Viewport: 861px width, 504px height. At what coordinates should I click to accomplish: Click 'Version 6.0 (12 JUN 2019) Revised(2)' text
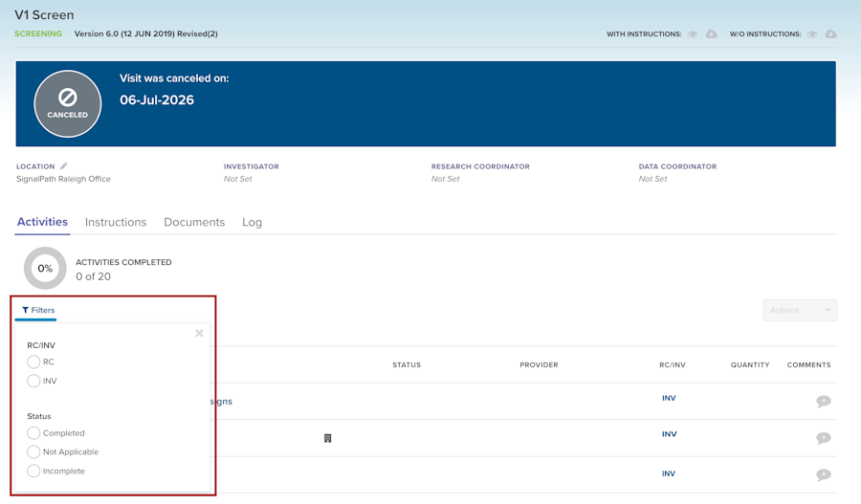point(146,33)
